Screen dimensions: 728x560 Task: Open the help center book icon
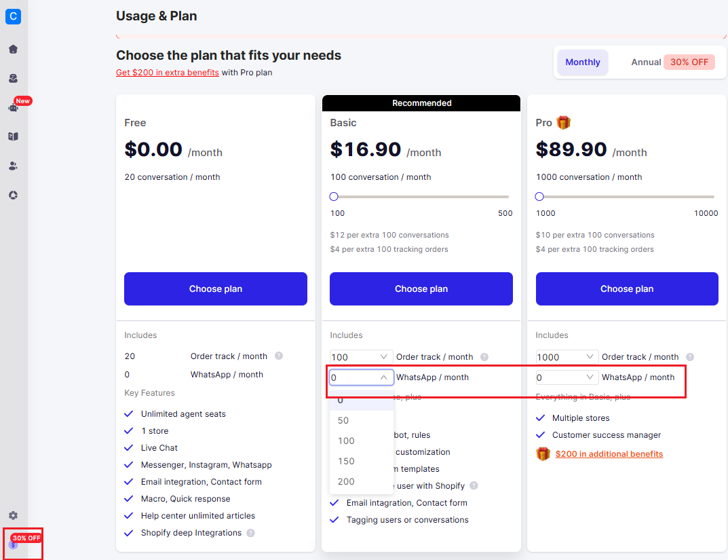pyautogui.click(x=13, y=136)
